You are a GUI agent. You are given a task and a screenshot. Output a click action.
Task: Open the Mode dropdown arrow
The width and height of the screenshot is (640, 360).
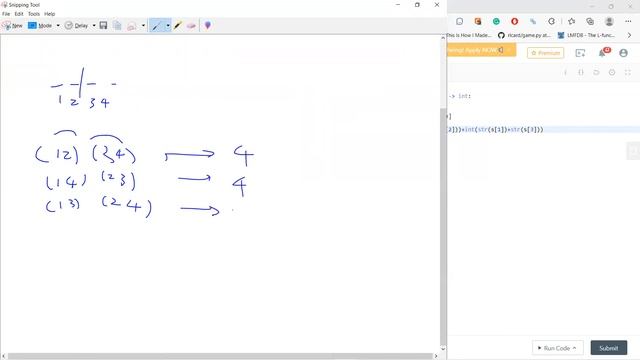point(58,25)
